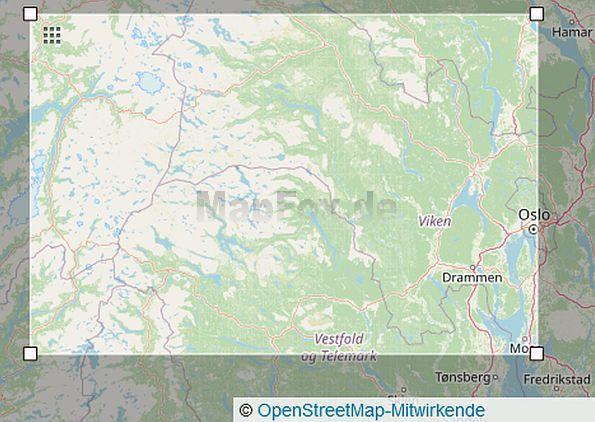Image resolution: width=595 pixels, height=422 pixels.
Task: Click the Drammen label on map
Action: pos(472,278)
